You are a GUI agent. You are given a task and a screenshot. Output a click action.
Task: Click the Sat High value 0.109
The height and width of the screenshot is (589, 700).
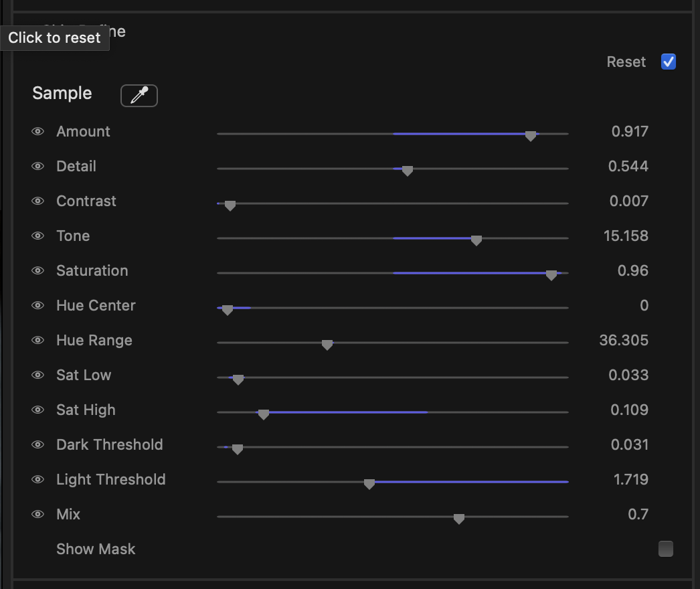pos(629,410)
